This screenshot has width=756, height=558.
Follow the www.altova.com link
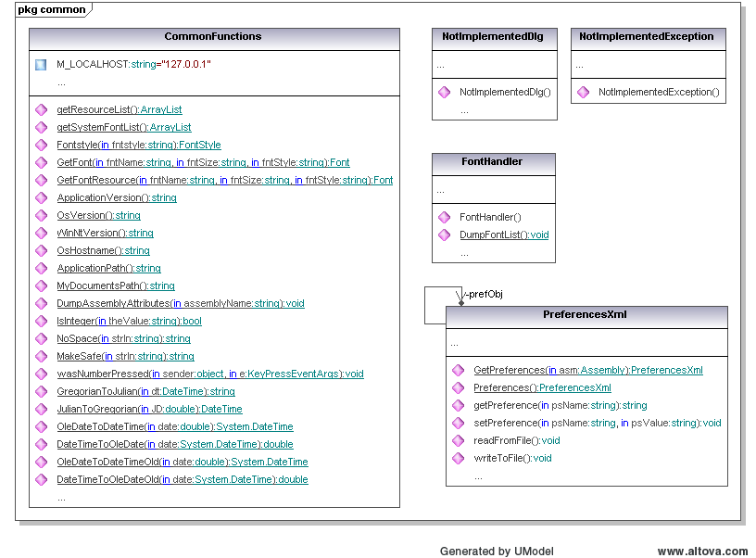(702, 552)
